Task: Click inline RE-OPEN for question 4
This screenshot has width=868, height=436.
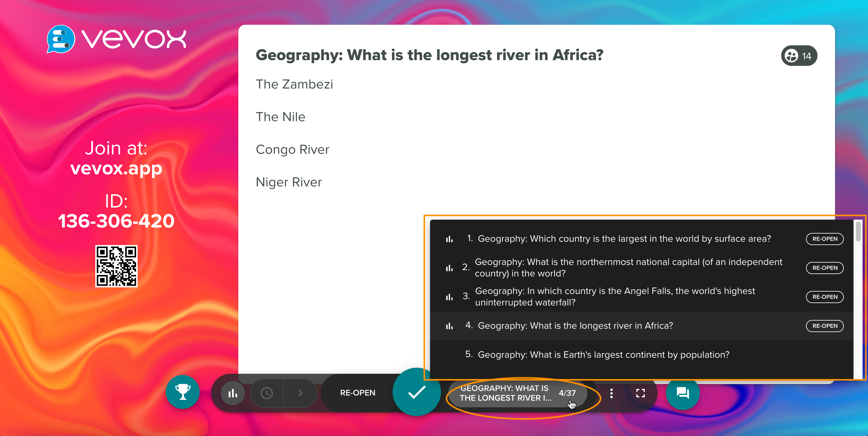Action: [x=825, y=326]
